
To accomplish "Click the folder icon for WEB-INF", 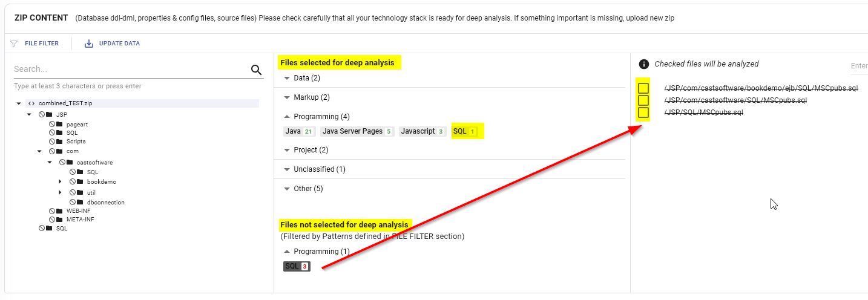I will tap(59, 210).
